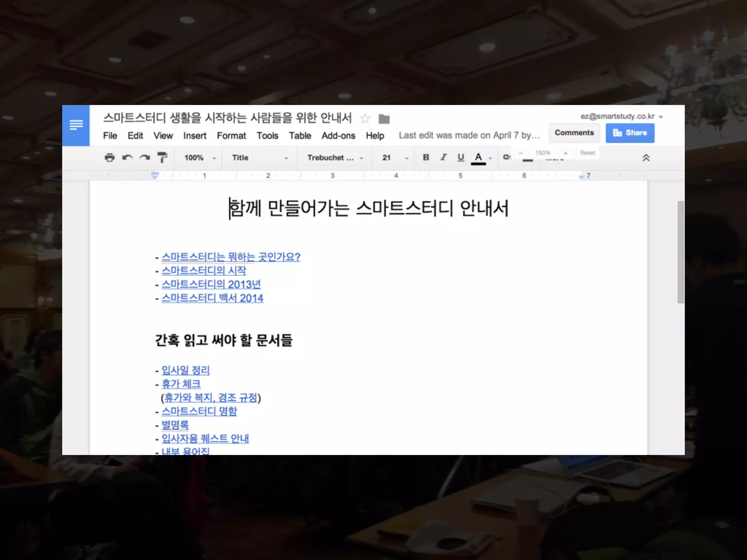Open Docs home via blue document icon

click(x=76, y=125)
